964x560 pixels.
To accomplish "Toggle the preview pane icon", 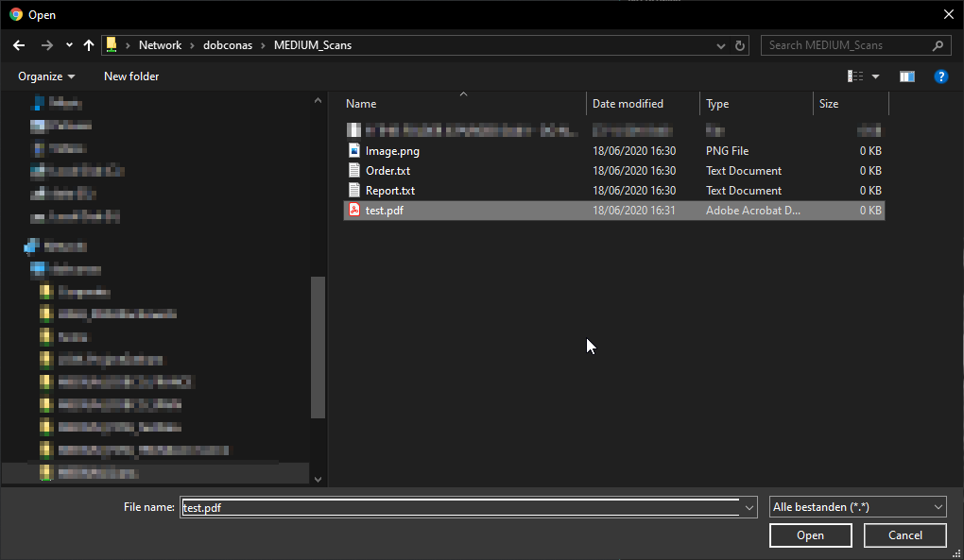I will [907, 76].
